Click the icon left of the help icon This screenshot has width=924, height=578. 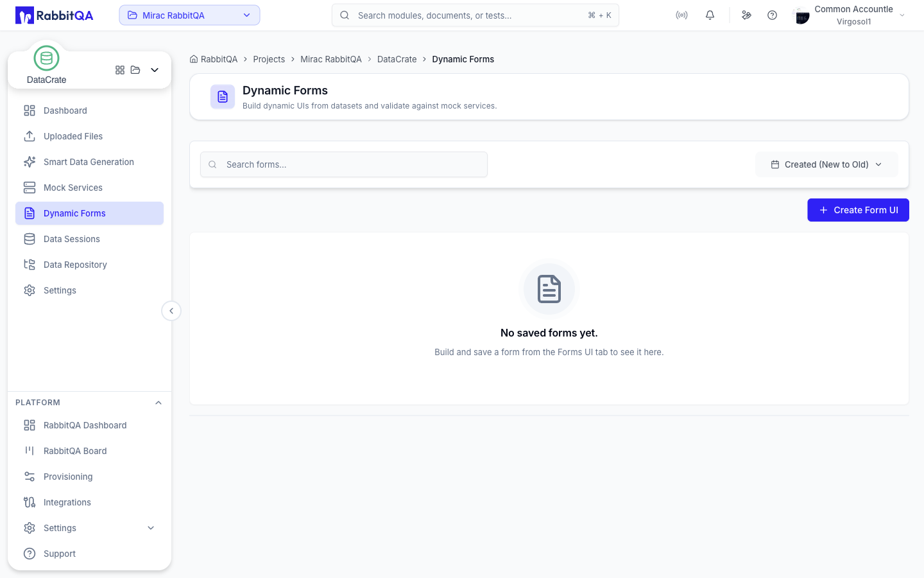click(x=746, y=15)
